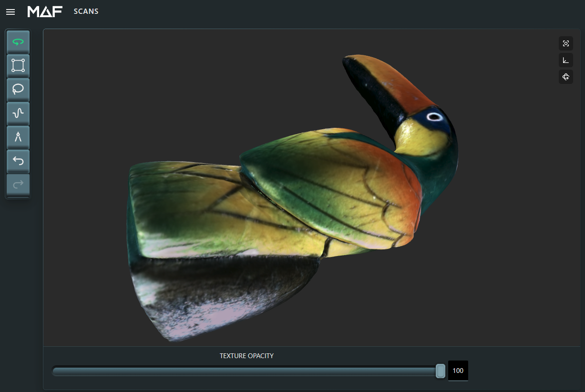Open the hamburger navigation menu
This screenshot has height=392, width=585.
pyautogui.click(x=10, y=11)
